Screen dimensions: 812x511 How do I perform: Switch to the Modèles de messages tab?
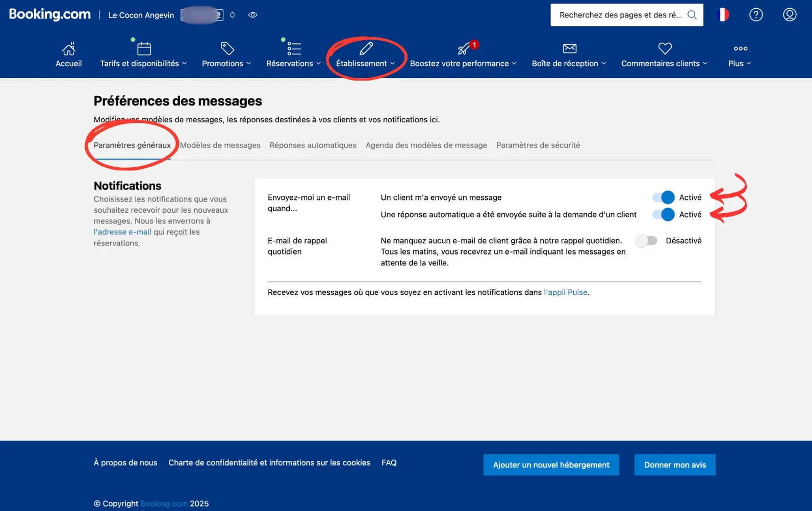pos(220,145)
